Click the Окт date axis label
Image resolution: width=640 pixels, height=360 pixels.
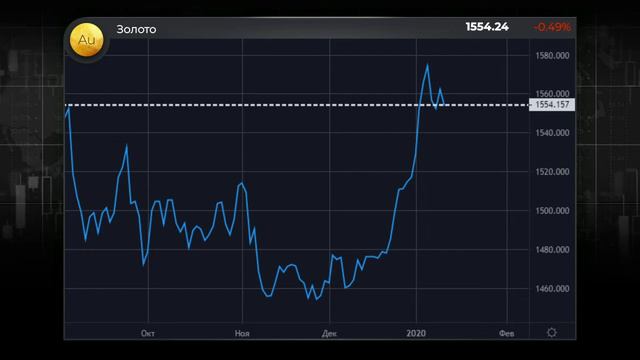point(148,333)
